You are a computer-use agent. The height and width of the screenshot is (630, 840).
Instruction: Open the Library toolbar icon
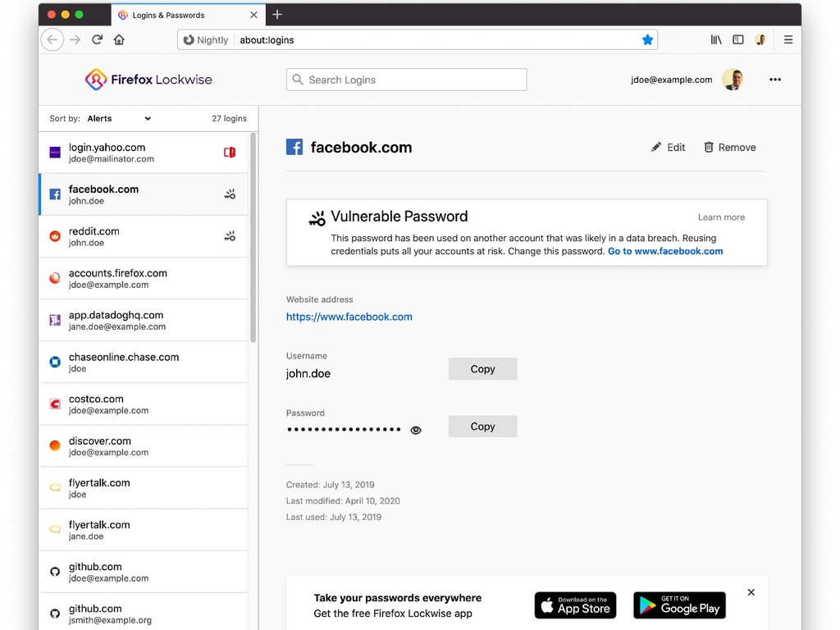[715, 39]
